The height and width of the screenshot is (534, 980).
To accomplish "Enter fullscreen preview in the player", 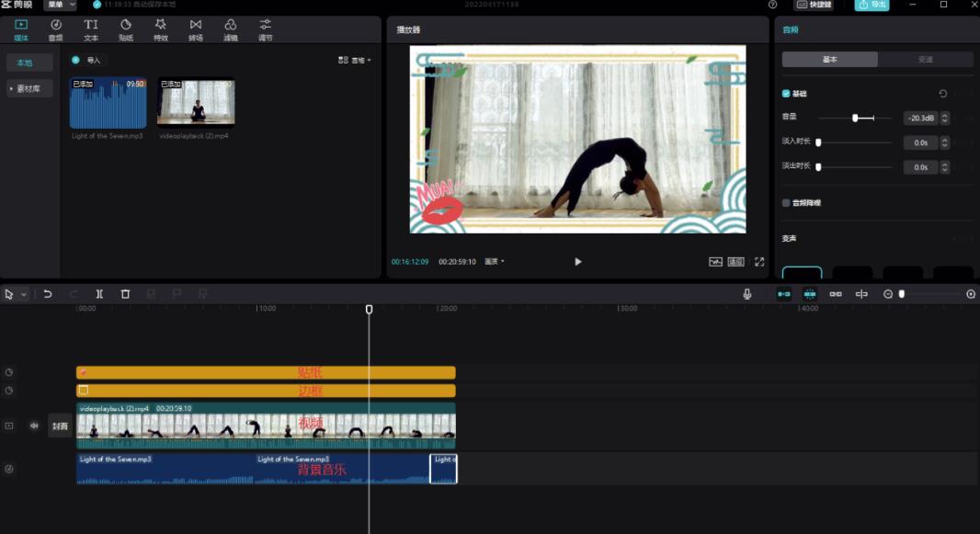I will [759, 262].
